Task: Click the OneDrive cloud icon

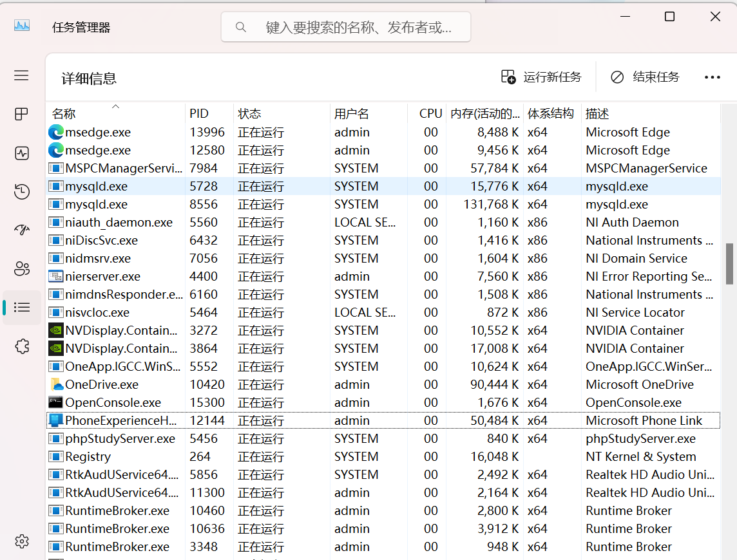Action: coord(57,385)
